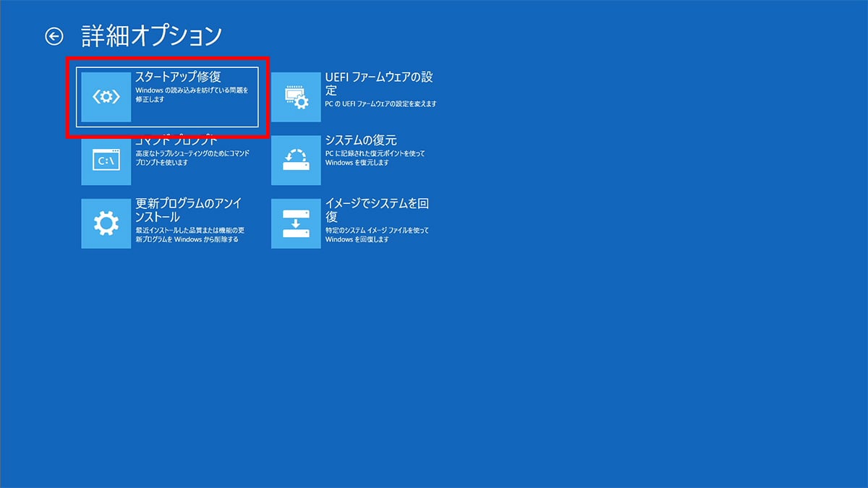Screen dimensions: 868x488
Task: Click the イメージでシステムを回復 drive icon
Action: (296, 223)
